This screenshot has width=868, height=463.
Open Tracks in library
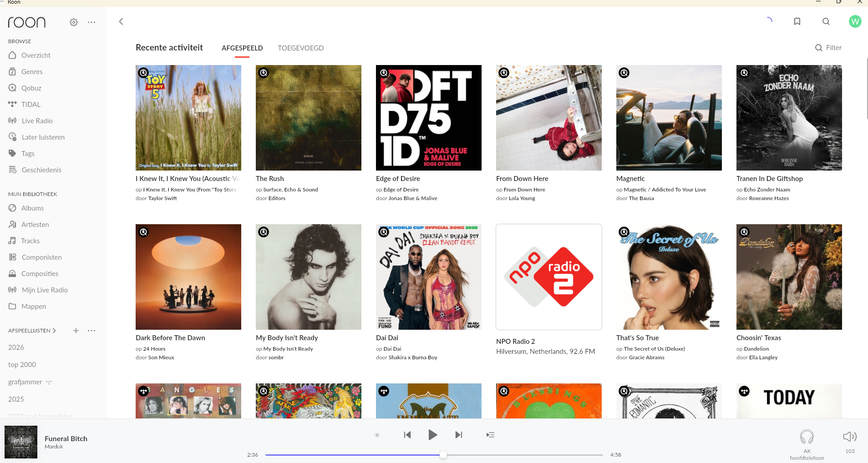tap(30, 241)
